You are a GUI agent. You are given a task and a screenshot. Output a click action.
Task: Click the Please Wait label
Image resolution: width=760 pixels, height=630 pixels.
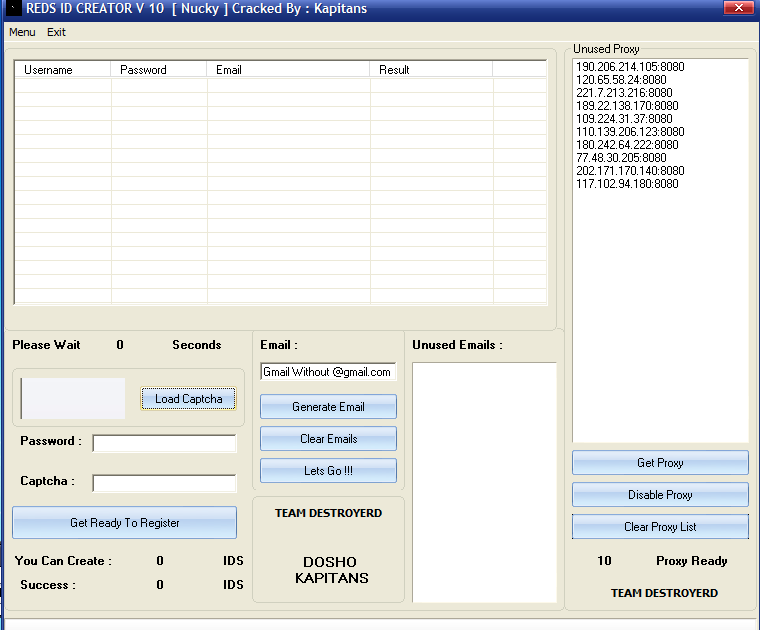click(46, 345)
